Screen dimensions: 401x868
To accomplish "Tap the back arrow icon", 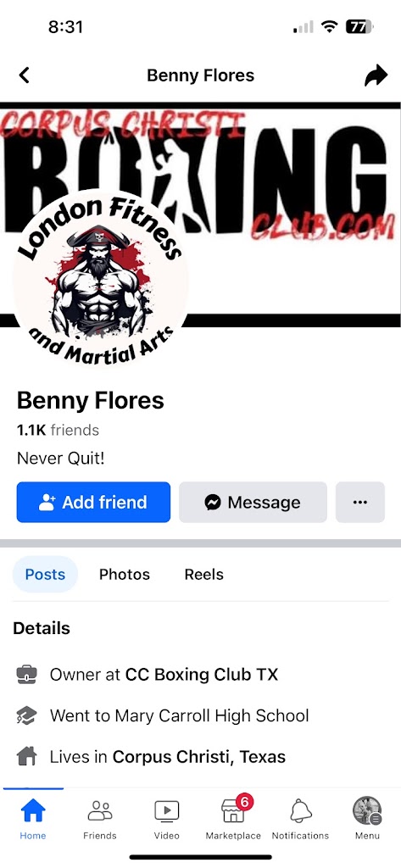I will coord(24,75).
